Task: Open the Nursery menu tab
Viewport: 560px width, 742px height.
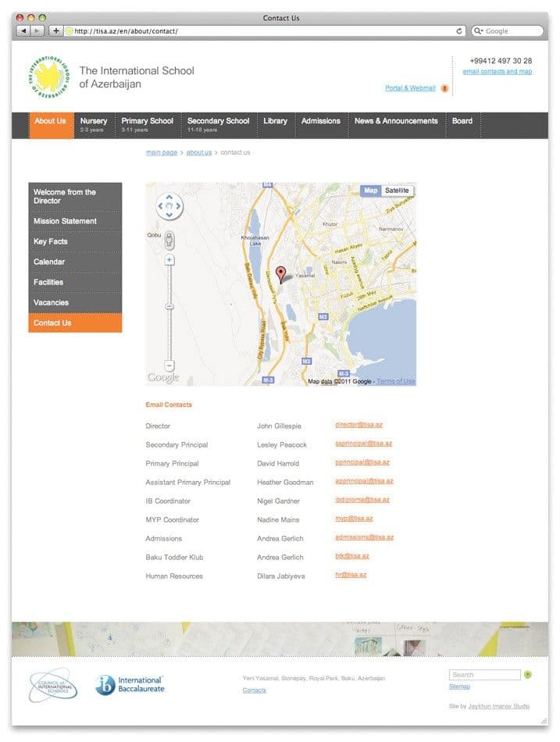Action: pos(95,126)
